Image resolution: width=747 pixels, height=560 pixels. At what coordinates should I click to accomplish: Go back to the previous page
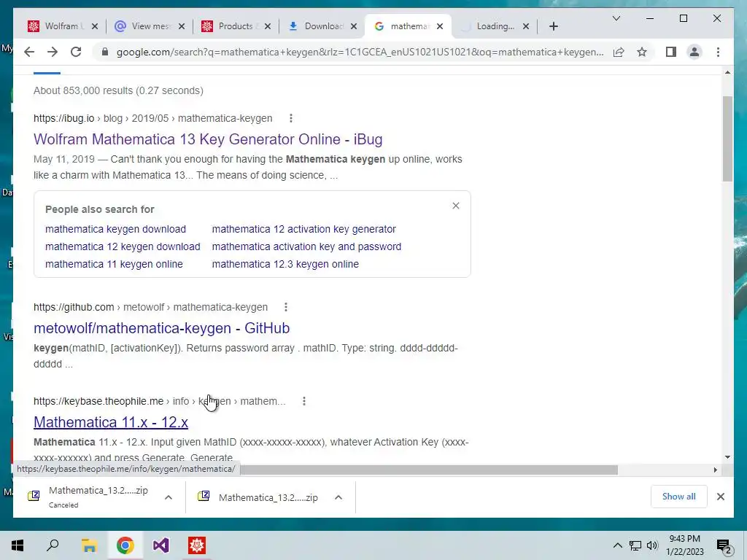pyautogui.click(x=29, y=52)
